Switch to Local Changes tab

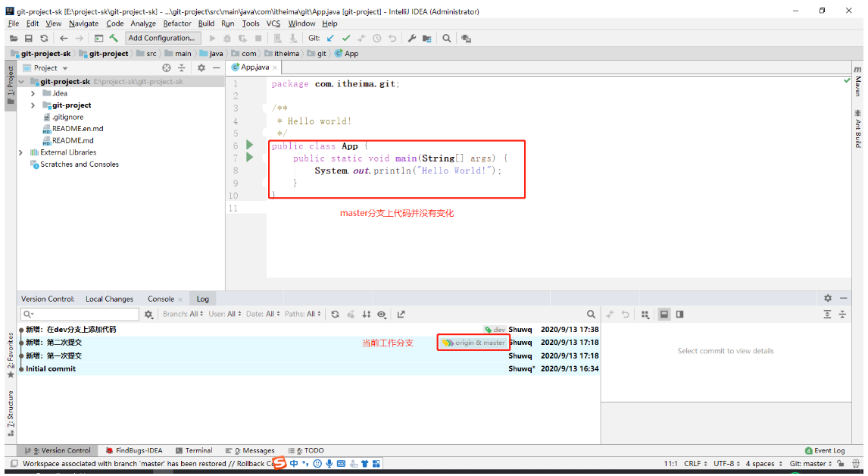pyautogui.click(x=110, y=299)
